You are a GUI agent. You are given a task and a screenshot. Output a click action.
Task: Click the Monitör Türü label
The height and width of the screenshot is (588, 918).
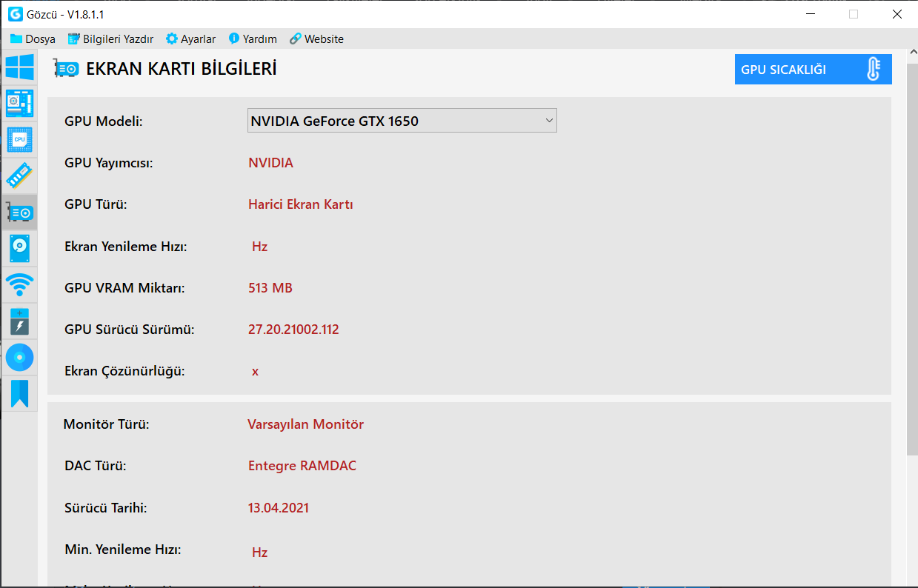click(107, 424)
